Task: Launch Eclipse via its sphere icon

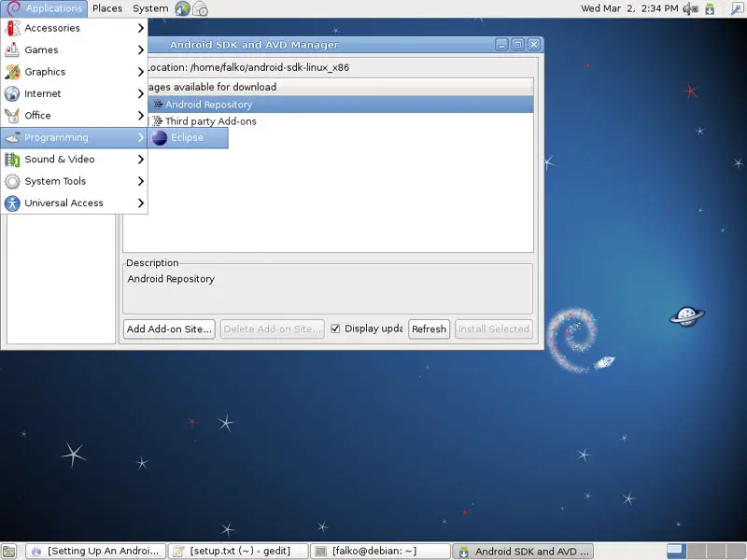Action: 160,137
